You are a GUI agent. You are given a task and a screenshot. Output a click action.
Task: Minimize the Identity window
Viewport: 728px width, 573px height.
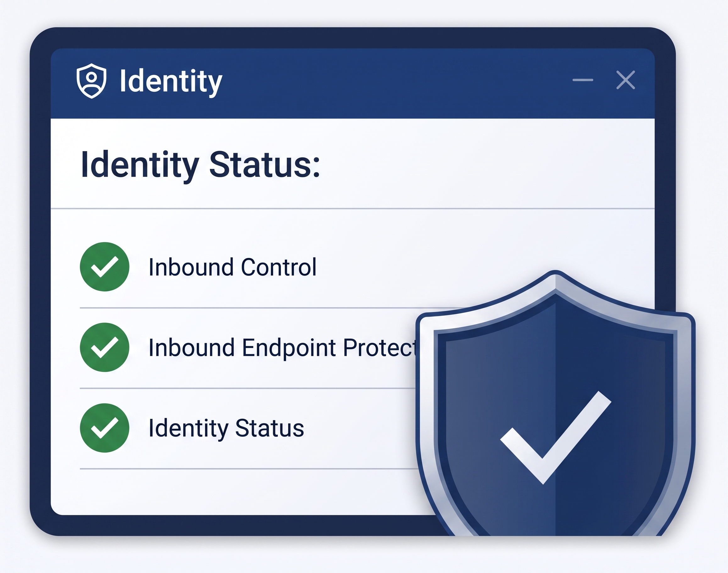coord(583,80)
